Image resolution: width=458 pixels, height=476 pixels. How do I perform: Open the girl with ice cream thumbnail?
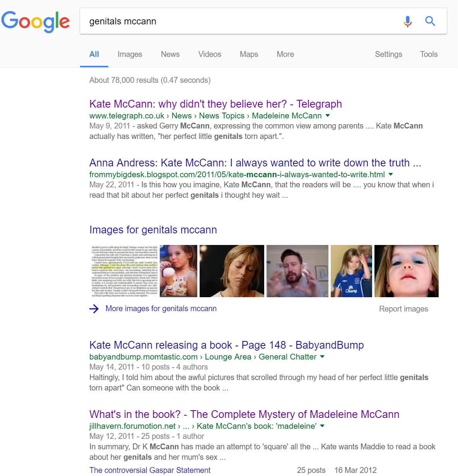(x=178, y=271)
